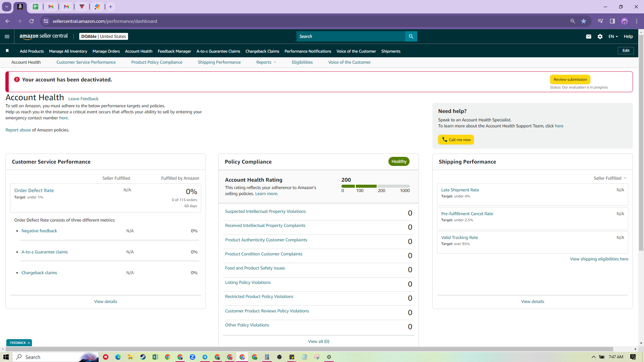Close the FEEDBACK tab widget
This screenshot has width=644, height=362.
point(29,343)
